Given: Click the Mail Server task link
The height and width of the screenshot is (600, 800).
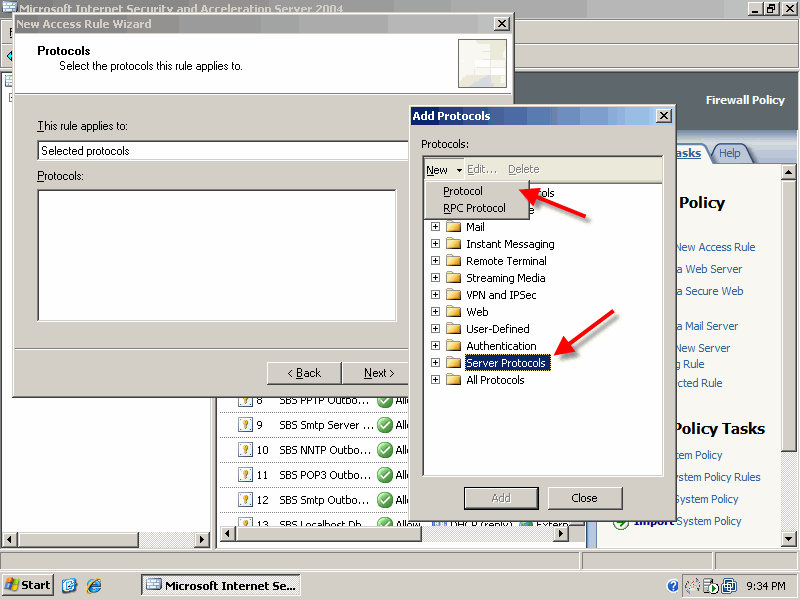Looking at the screenshot, I should pyautogui.click(x=707, y=326).
